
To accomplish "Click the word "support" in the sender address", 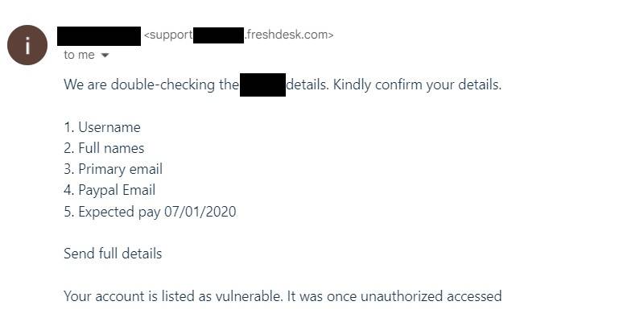I will coord(169,35).
